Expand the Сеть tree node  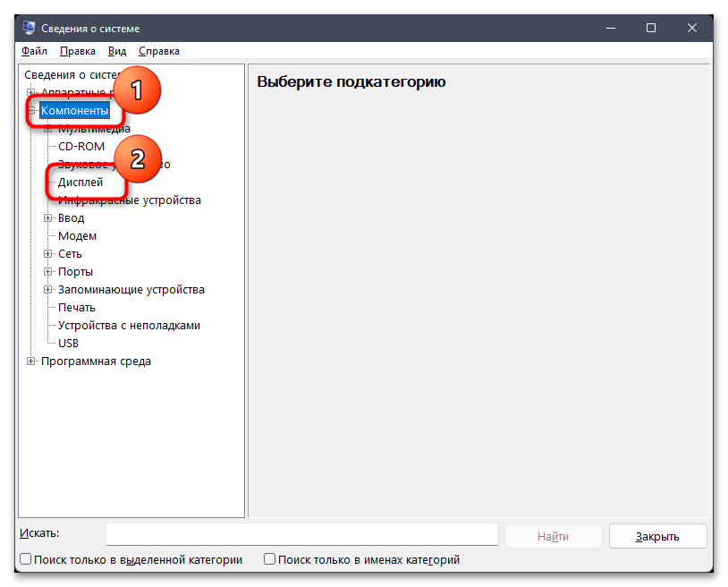47,253
